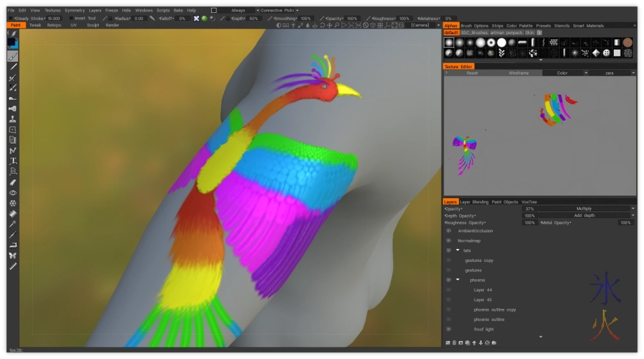Click the Wireframe button in Texture Editor
Screen dimensions: 644x359
tap(518, 73)
